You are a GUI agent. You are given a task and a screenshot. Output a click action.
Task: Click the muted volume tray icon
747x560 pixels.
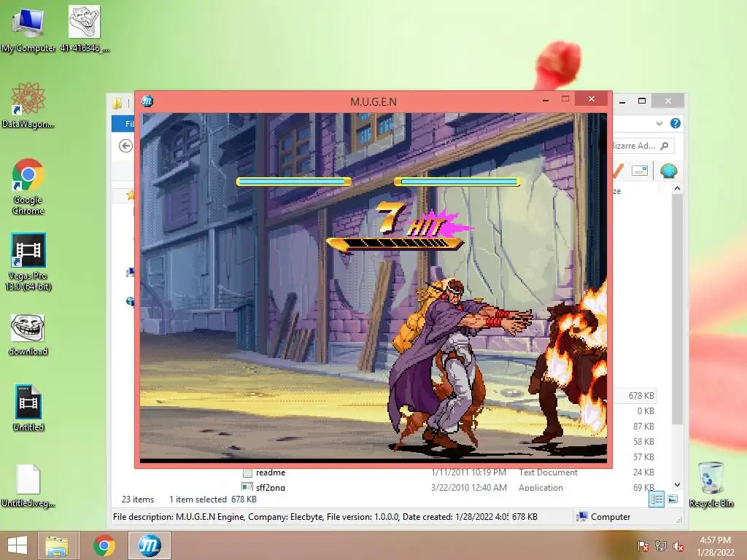[678, 545]
